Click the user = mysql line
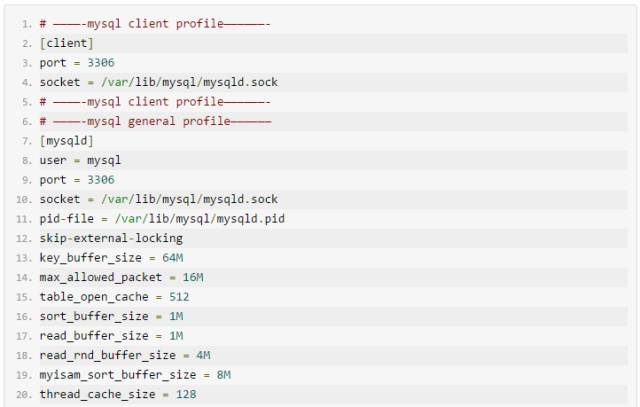This screenshot has width=640, height=407. [x=80, y=160]
